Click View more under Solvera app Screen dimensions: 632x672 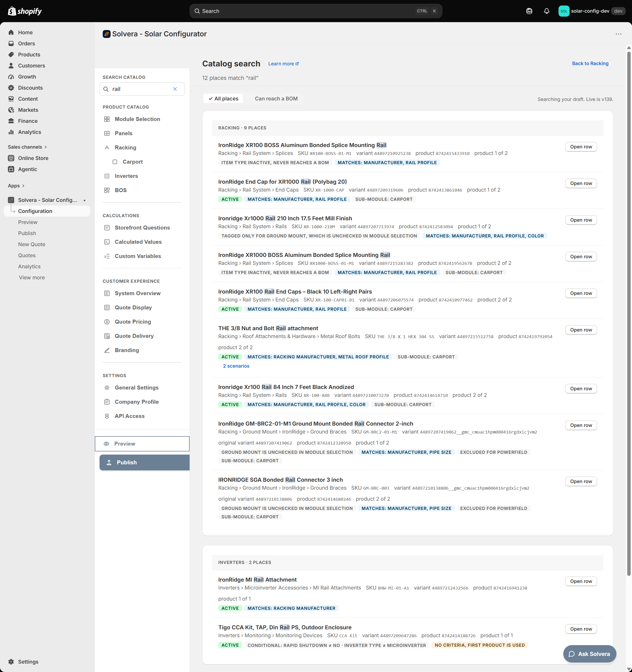32,277
